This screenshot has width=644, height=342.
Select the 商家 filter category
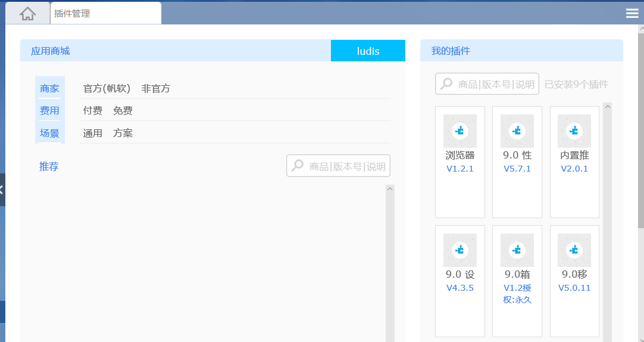49,88
